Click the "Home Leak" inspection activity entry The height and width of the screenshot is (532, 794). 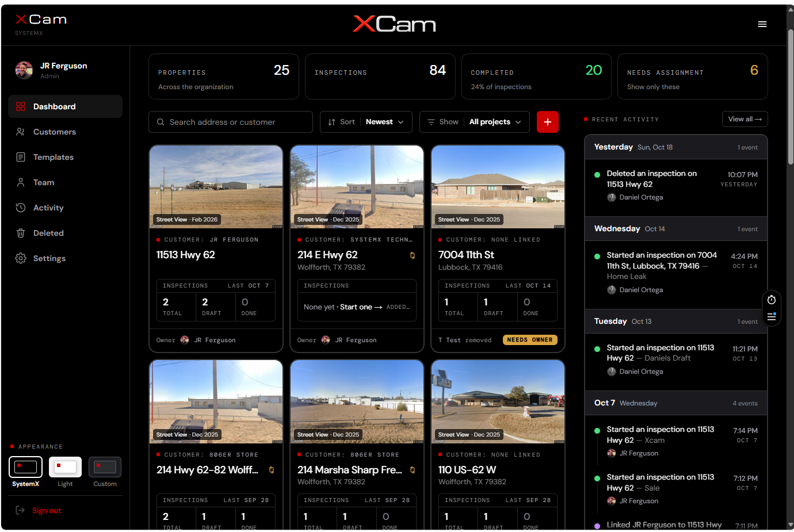[676, 272]
